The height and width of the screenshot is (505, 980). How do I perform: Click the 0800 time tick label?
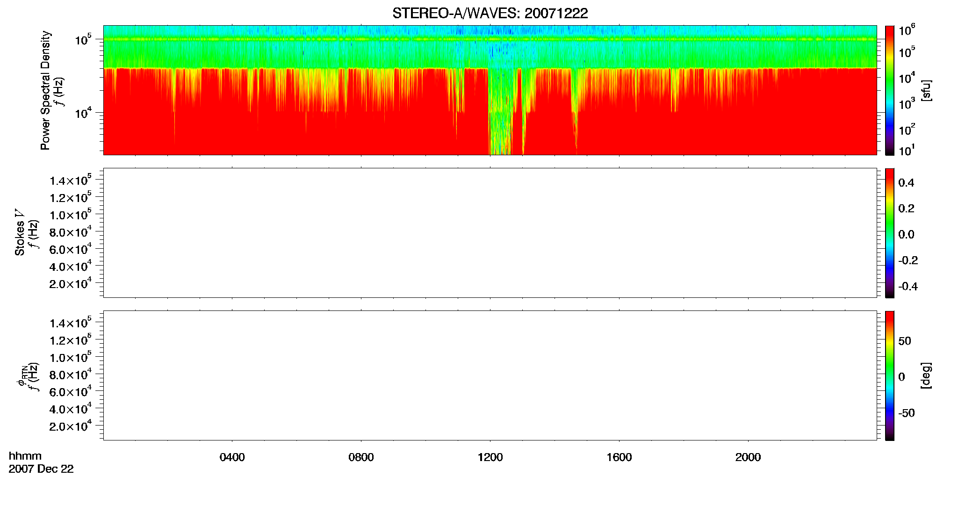[x=361, y=457]
